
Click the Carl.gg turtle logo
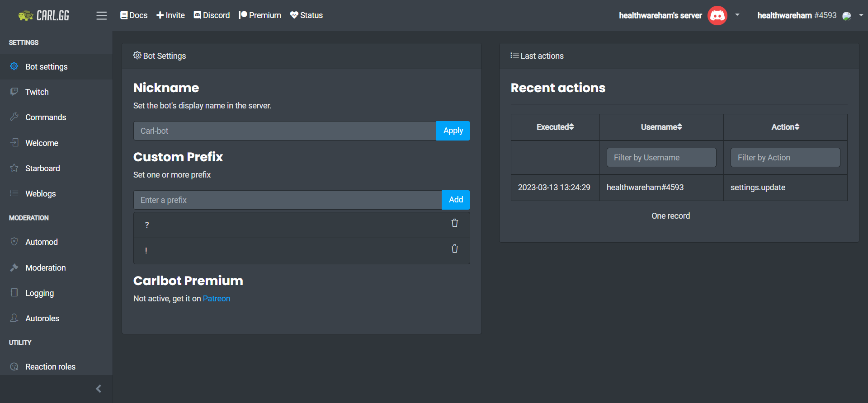44,15
